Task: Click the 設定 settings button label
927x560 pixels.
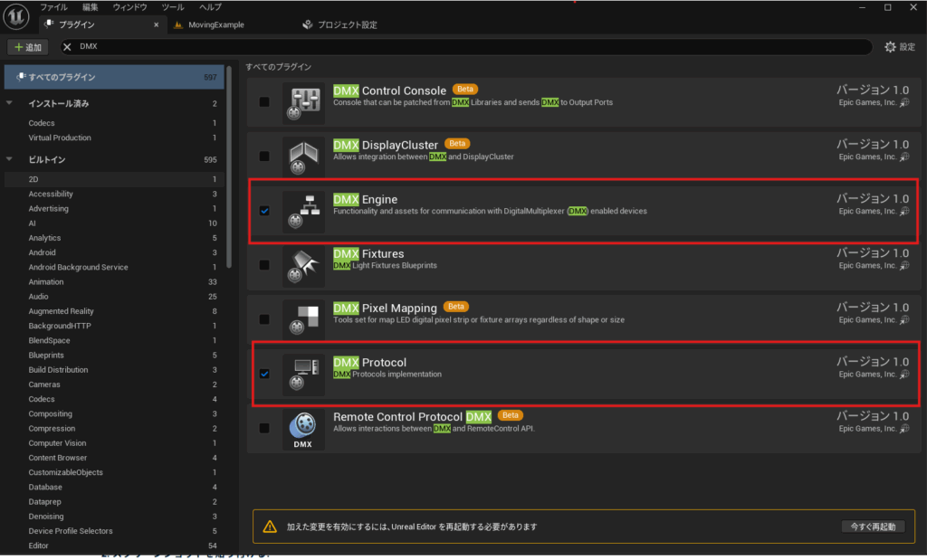Action: point(907,47)
